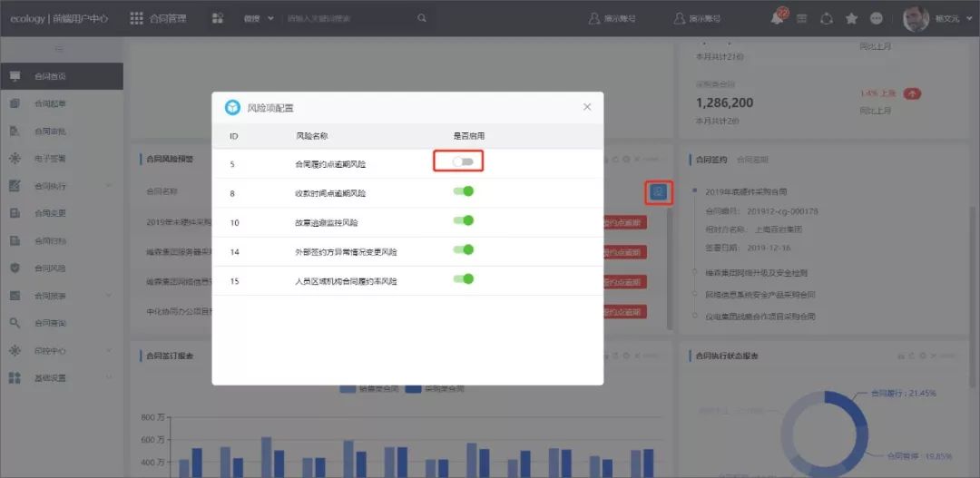The width and height of the screenshot is (980, 478).
Task: Click the ecology logo text
Action: [59, 19]
